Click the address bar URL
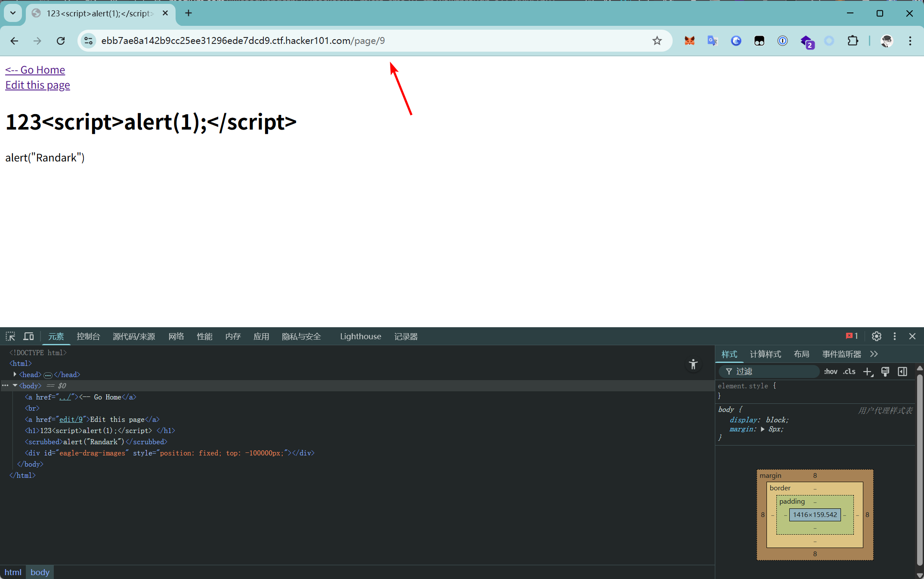 click(243, 41)
